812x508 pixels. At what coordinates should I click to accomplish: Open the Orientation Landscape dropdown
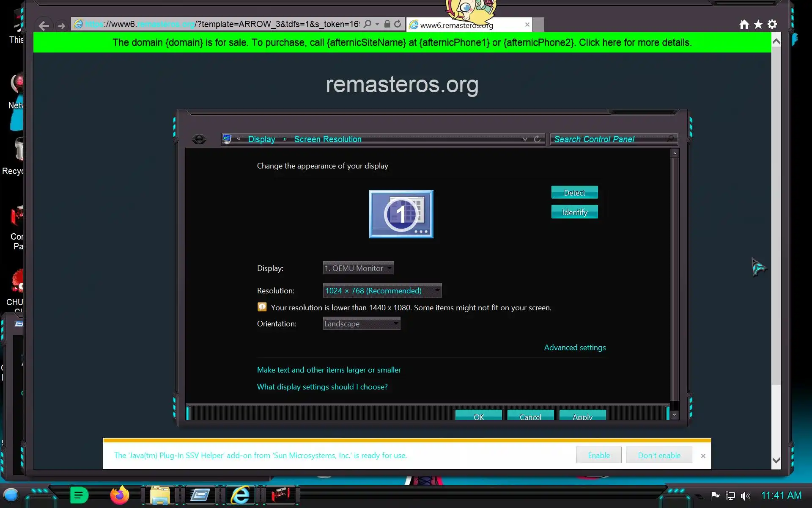tap(361, 324)
